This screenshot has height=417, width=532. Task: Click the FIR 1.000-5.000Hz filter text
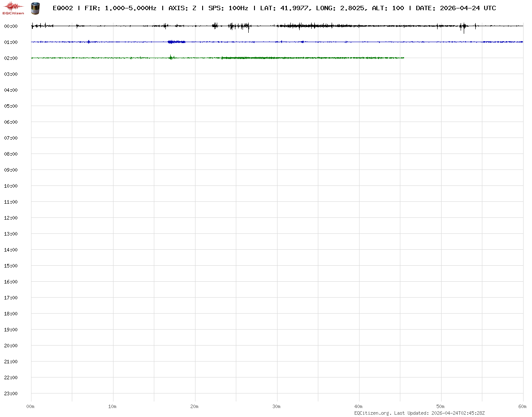pyautogui.click(x=120, y=8)
